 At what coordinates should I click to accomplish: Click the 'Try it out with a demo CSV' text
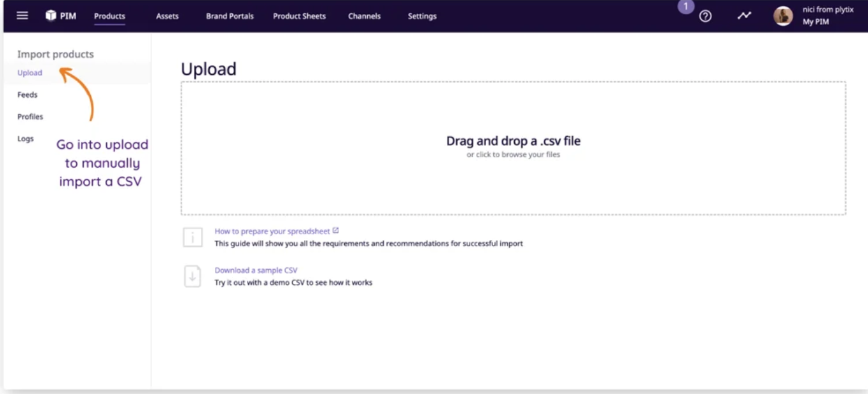(293, 282)
